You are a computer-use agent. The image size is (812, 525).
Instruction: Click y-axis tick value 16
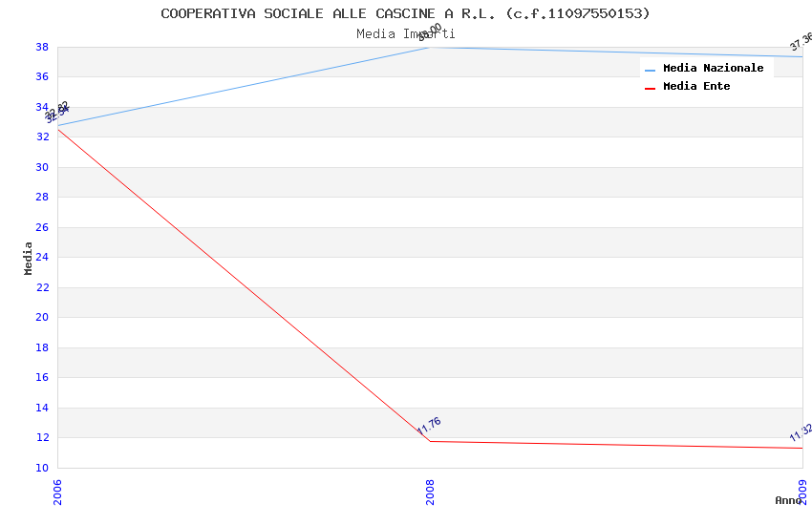42,378
